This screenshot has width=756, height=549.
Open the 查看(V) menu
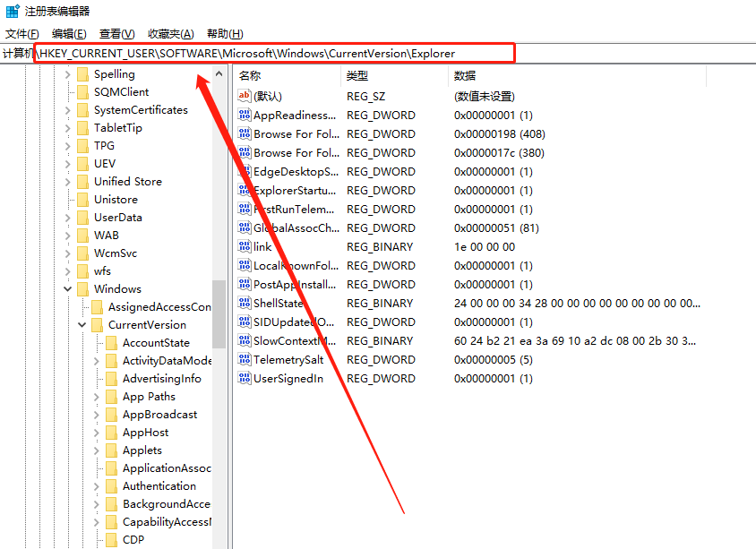pos(116,33)
